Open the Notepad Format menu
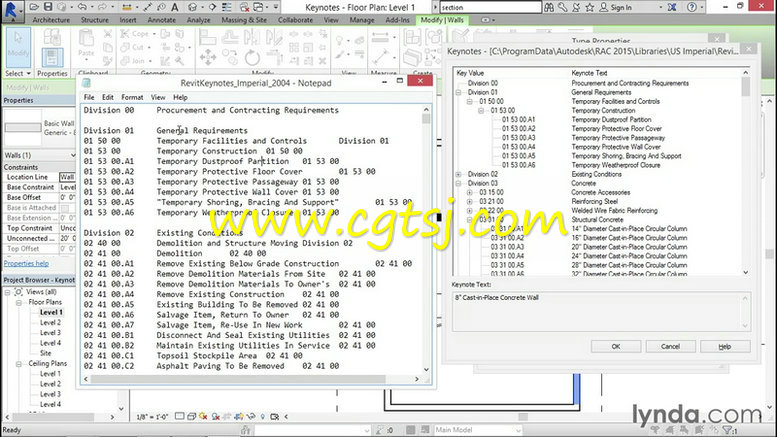 click(x=132, y=97)
